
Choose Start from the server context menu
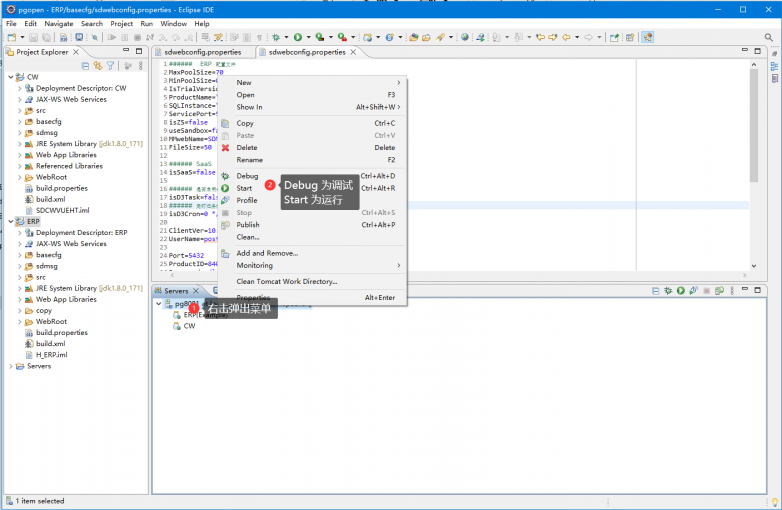pos(244,188)
